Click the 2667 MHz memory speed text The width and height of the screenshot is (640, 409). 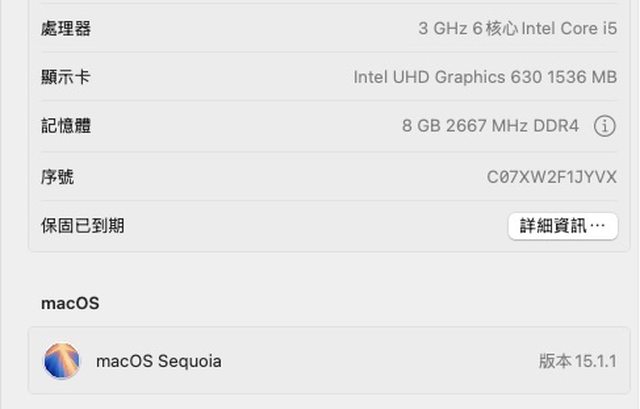click(489, 126)
